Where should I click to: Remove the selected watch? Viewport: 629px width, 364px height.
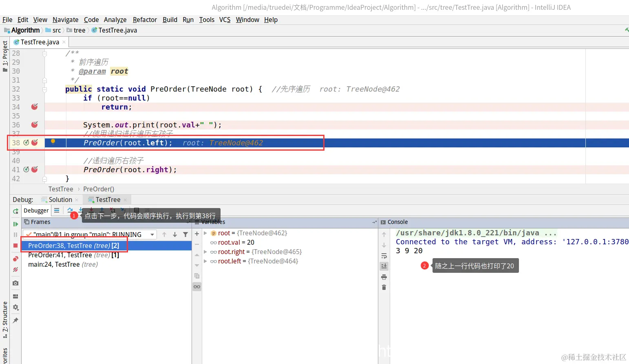pos(197,244)
